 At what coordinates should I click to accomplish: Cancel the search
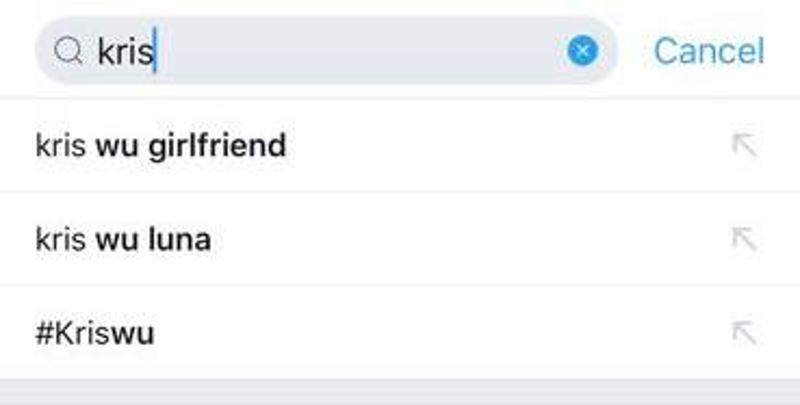coord(709,51)
